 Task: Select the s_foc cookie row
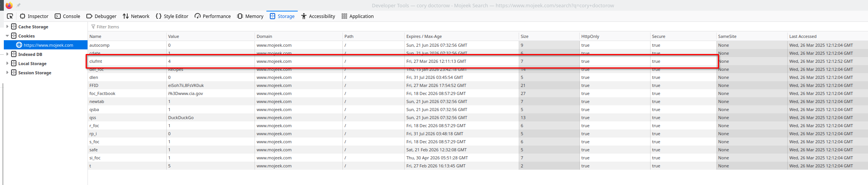click(x=478, y=141)
